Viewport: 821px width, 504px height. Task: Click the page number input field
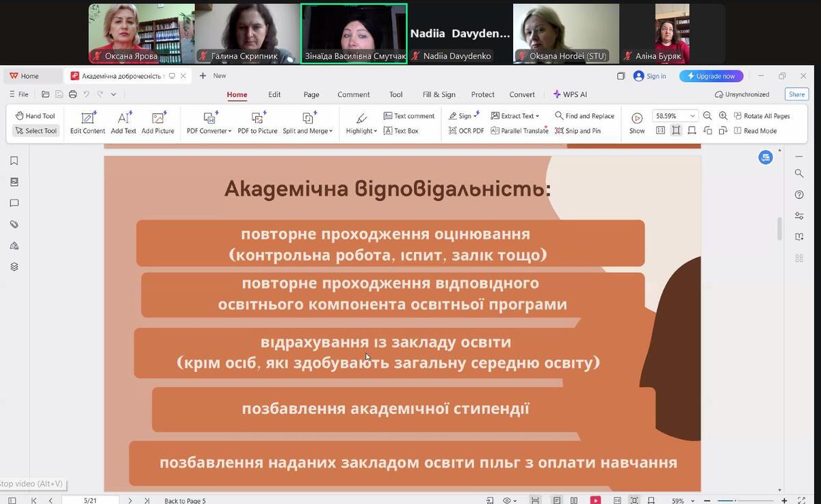tap(90, 501)
